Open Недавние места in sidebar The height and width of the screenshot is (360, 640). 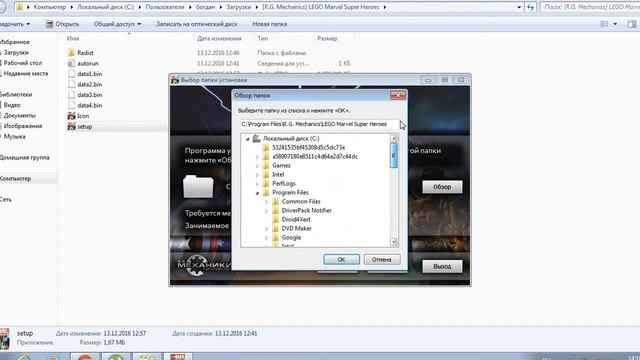click(25, 73)
